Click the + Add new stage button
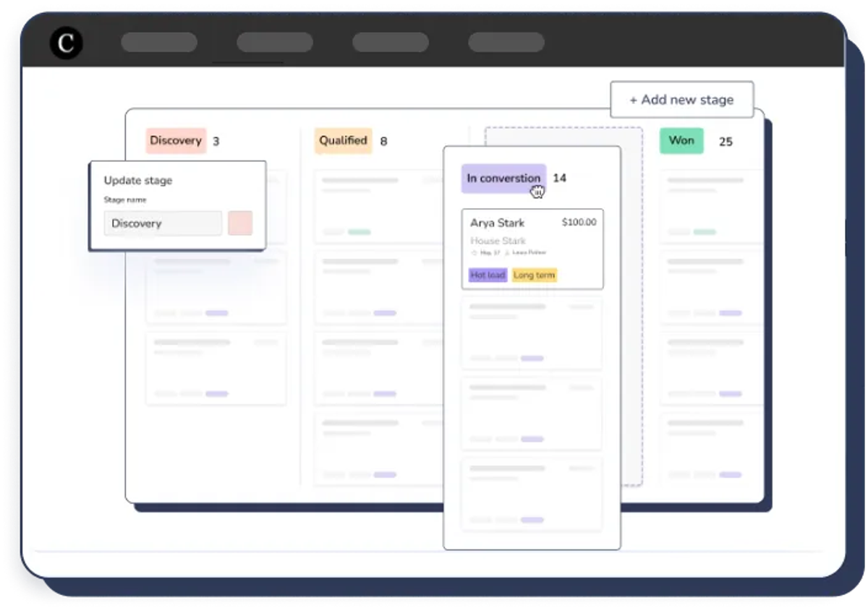The height and width of the screenshot is (608, 868). [682, 100]
